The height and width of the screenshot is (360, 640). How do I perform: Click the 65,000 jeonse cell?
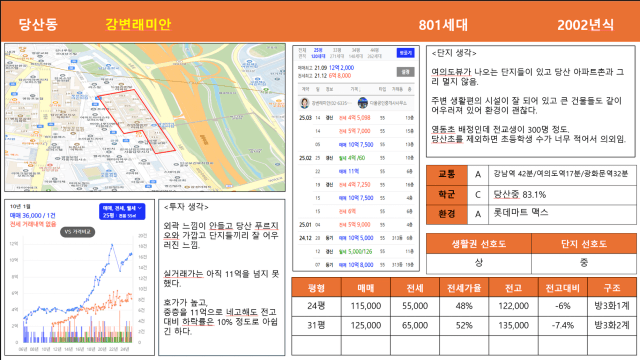415,326
